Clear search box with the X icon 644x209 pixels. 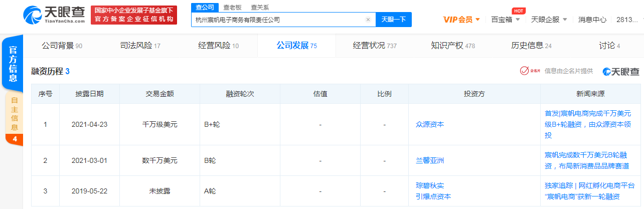coord(368,20)
